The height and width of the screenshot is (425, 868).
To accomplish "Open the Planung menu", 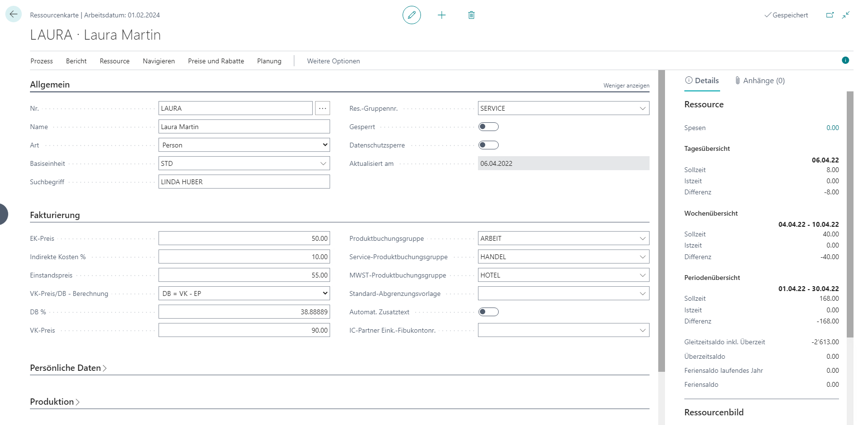I will [269, 61].
